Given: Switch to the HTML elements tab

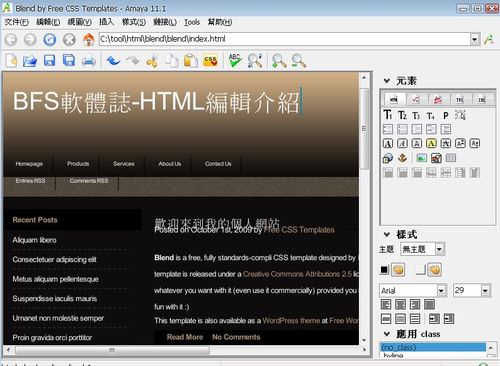Looking at the screenshot, I should click(394, 99).
